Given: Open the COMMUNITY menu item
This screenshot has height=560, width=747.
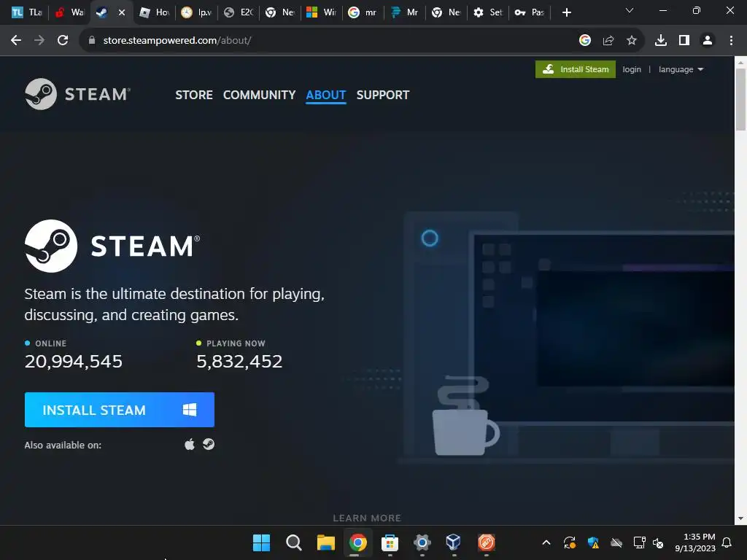Looking at the screenshot, I should click(259, 95).
